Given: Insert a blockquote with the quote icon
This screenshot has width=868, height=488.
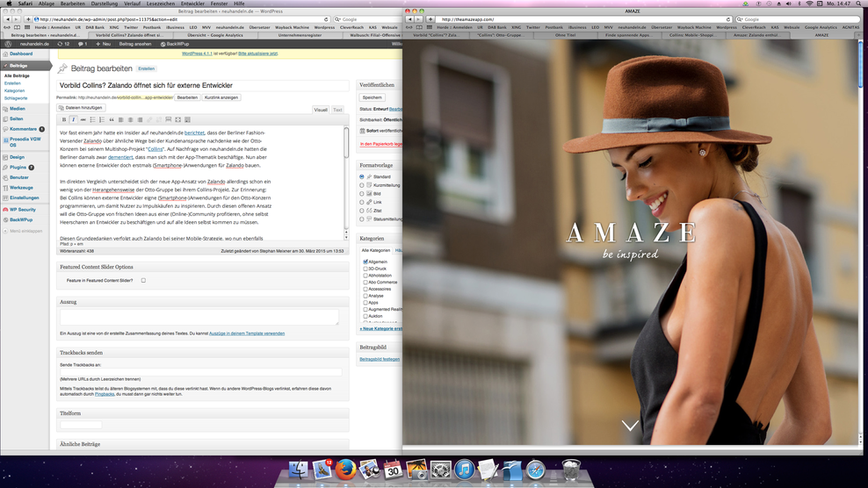Looking at the screenshot, I should coord(112,119).
